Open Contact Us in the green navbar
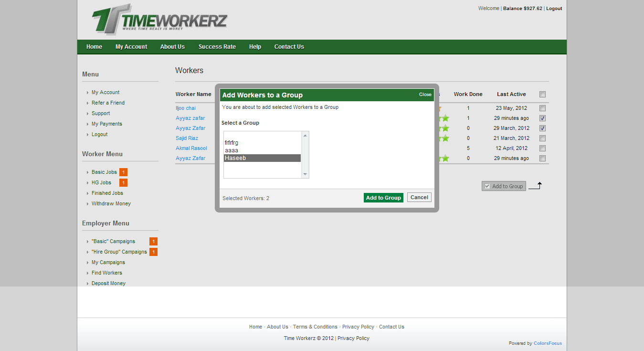This screenshot has width=644, height=351. [x=289, y=47]
